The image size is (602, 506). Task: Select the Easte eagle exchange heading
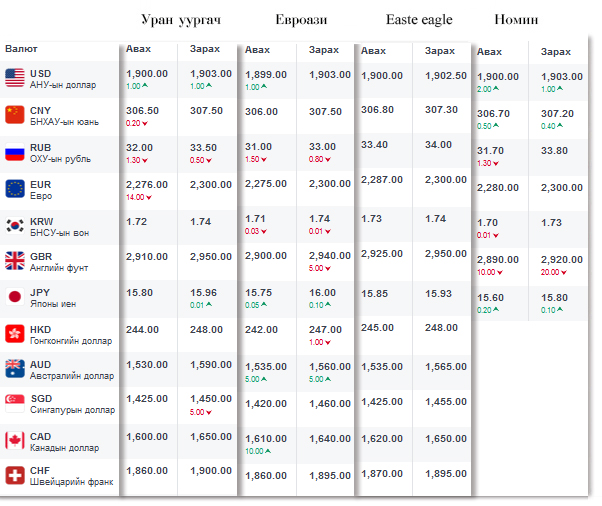point(419,20)
